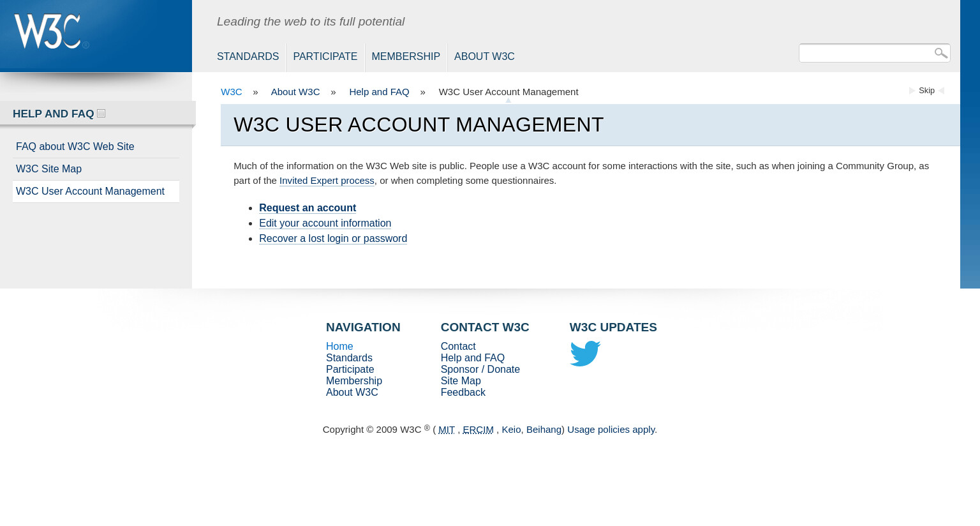The height and width of the screenshot is (526, 980).
Task: Click the W3C User Account Management page title
Action: tap(419, 124)
